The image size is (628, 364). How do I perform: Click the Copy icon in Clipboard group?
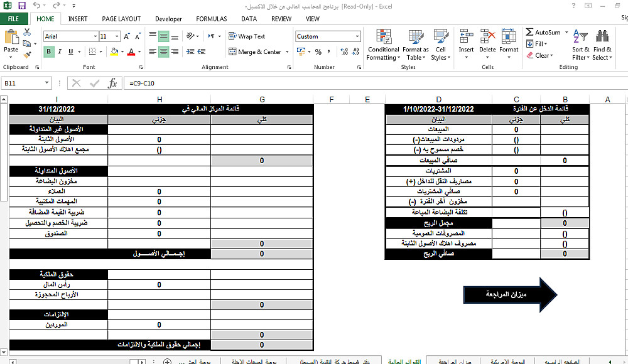(27, 44)
